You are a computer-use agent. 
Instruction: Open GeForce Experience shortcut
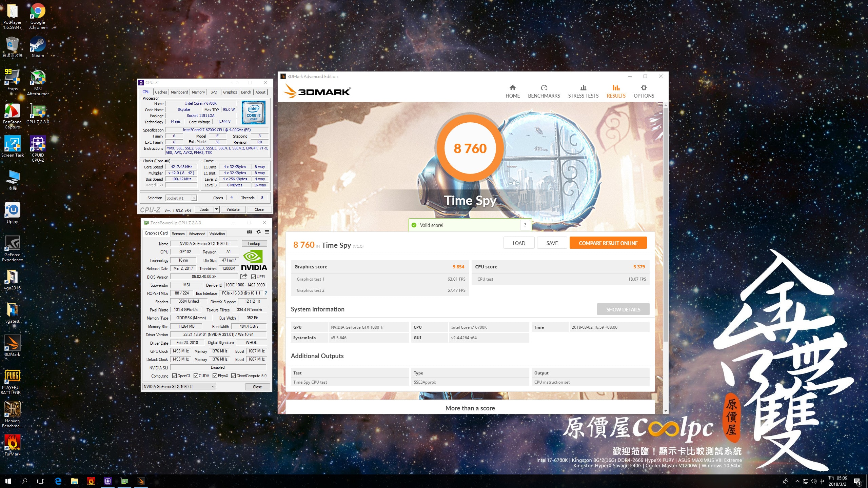(x=13, y=249)
